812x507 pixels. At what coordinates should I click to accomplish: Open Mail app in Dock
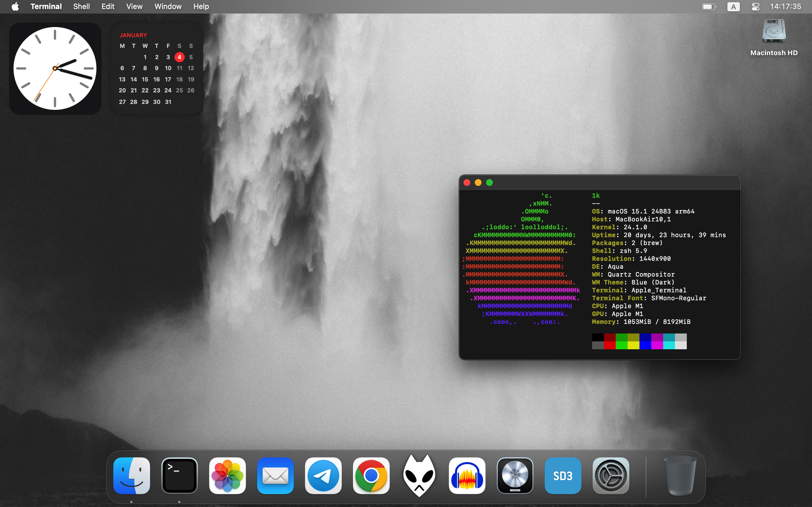click(275, 475)
